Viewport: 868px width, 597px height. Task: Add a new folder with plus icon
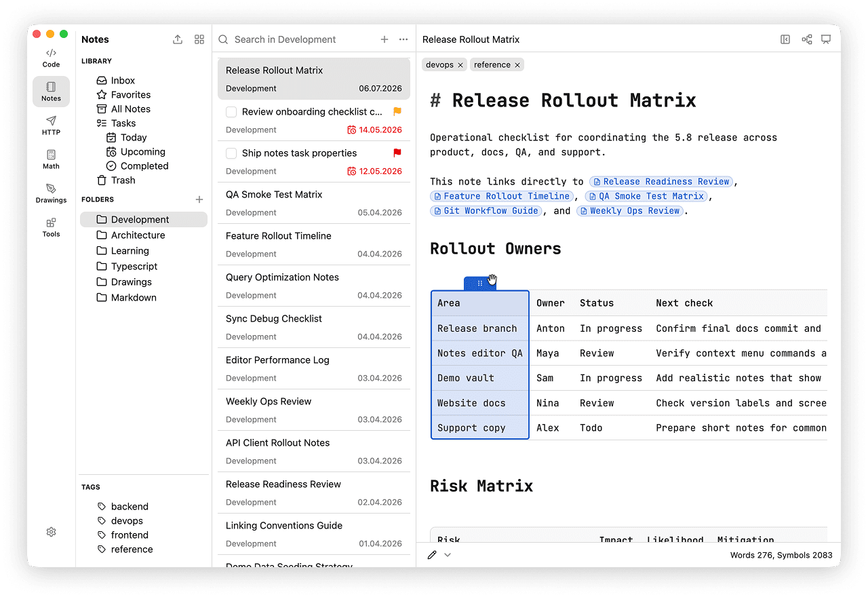click(199, 199)
